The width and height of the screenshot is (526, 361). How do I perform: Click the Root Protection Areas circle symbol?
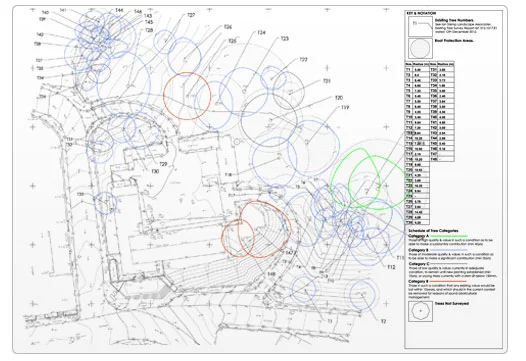tap(420, 48)
